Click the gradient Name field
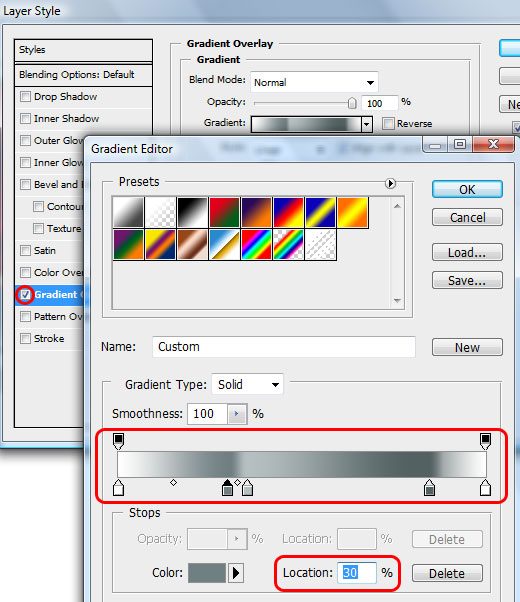520x602 pixels. tap(284, 347)
